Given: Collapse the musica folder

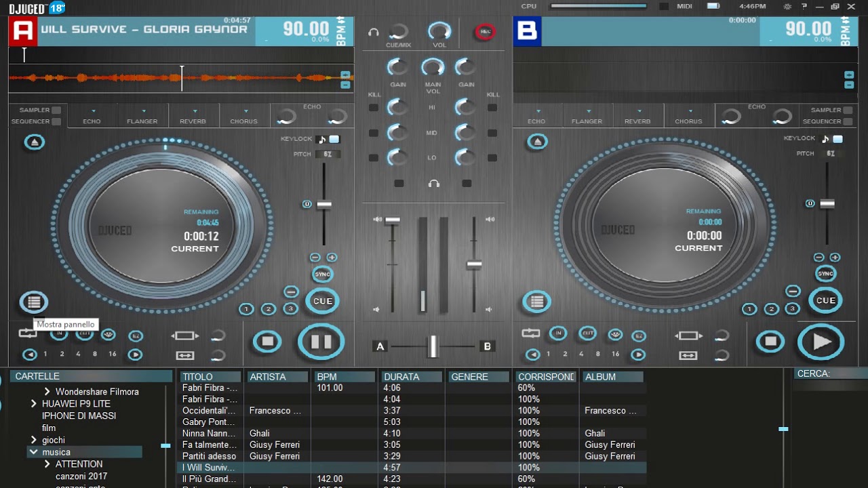Looking at the screenshot, I should coord(33,452).
